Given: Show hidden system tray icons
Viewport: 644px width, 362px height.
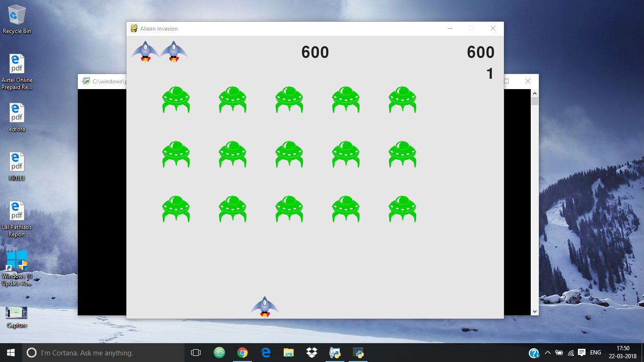Looking at the screenshot, I should click(x=547, y=353).
